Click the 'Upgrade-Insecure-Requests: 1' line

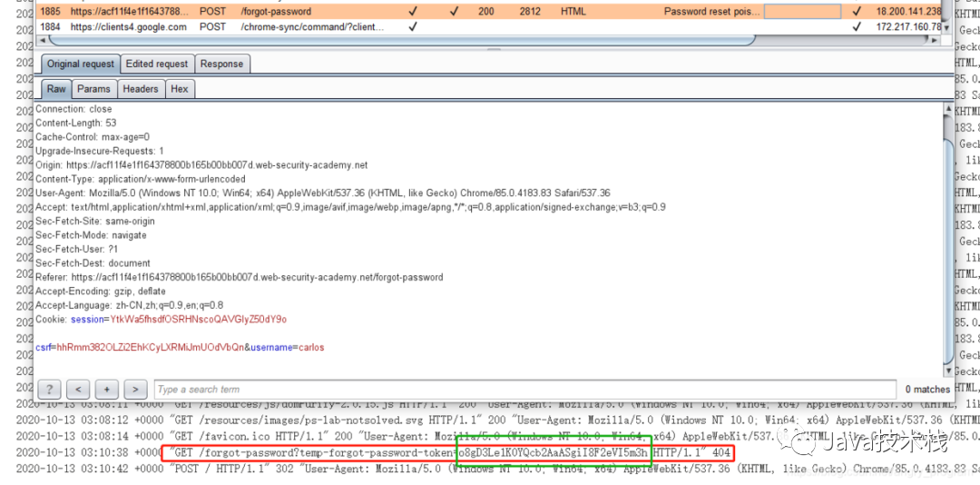[100, 151]
